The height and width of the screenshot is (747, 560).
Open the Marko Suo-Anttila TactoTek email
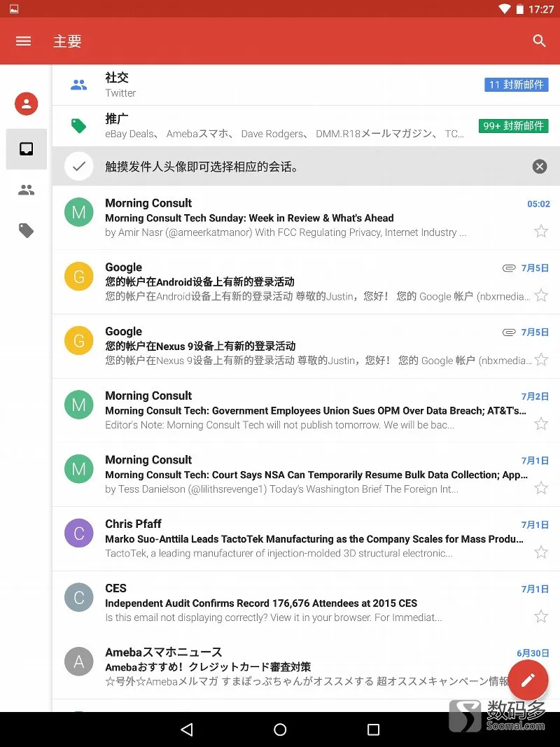(306, 539)
